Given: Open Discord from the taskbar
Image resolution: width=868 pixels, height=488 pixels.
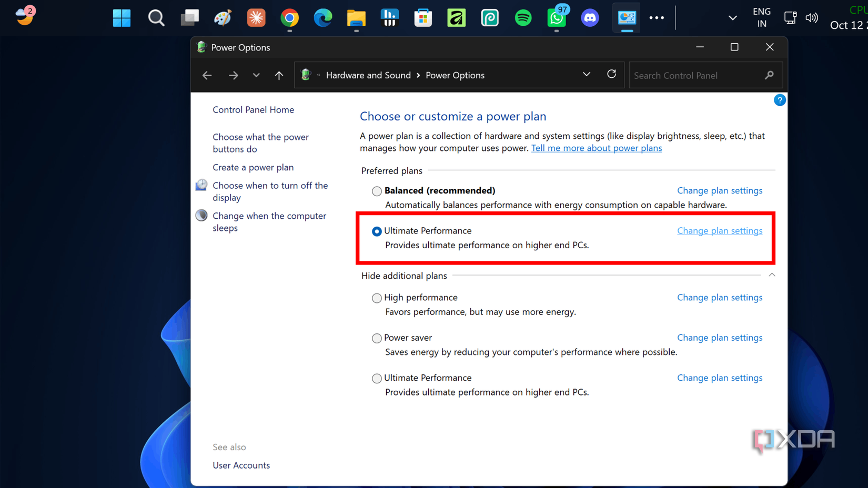Looking at the screenshot, I should tap(590, 18).
